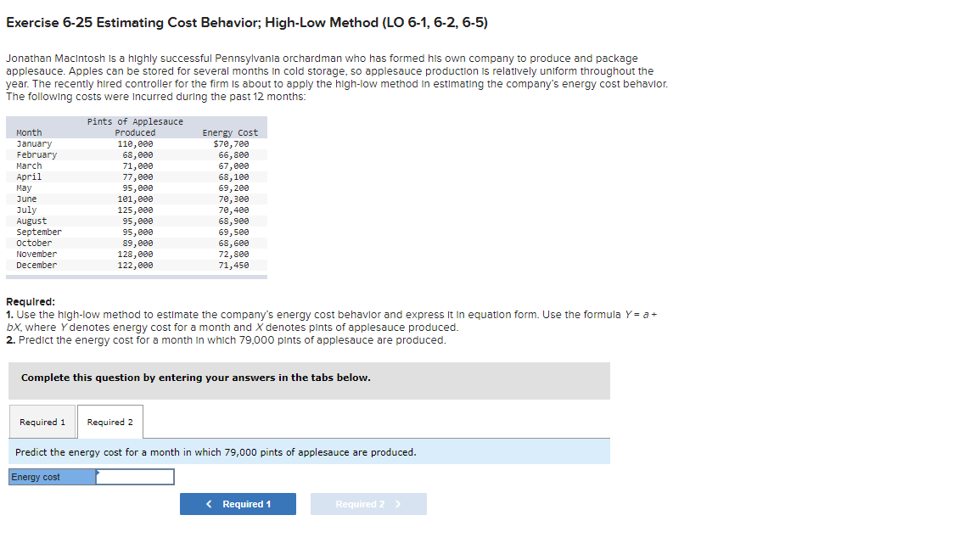Click the Required: heading label
976x560 pixels.
coord(31,302)
